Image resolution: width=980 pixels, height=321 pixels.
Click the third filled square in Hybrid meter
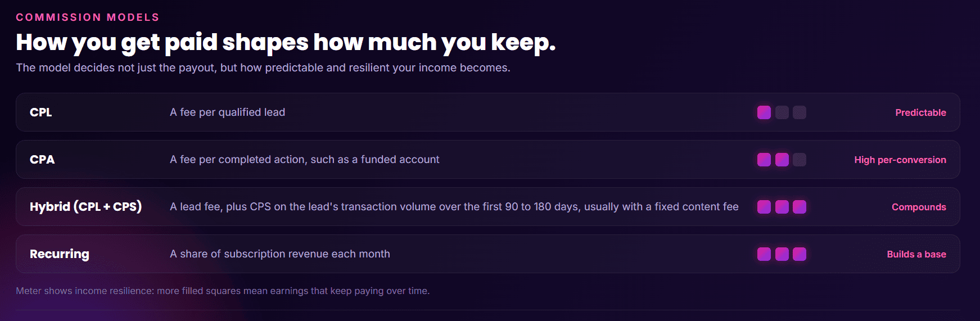(x=800, y=207)
